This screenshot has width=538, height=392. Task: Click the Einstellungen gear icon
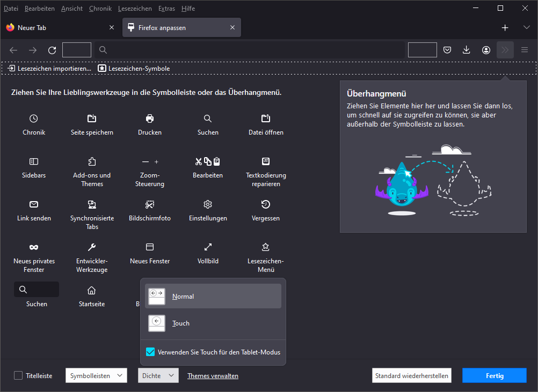point(208,204)
